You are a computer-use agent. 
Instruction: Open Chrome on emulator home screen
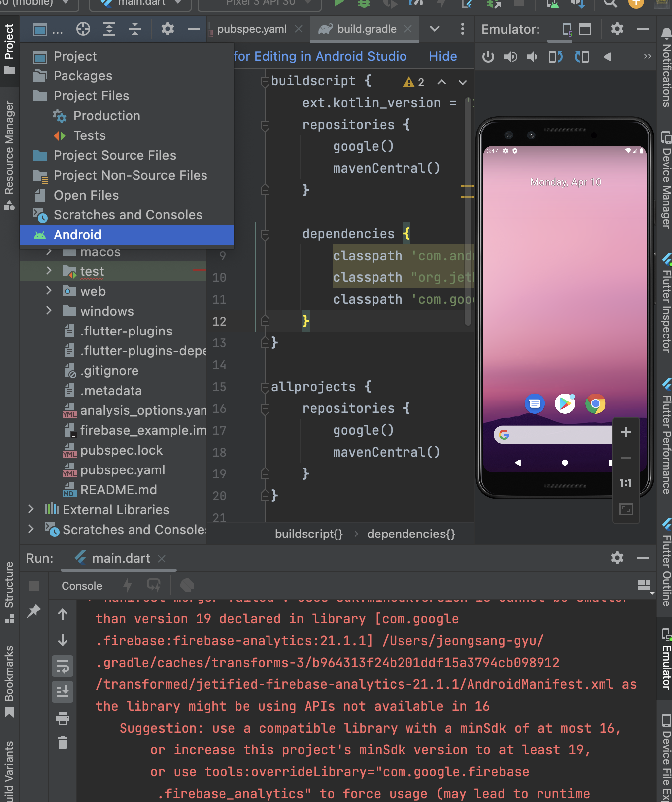595,403
